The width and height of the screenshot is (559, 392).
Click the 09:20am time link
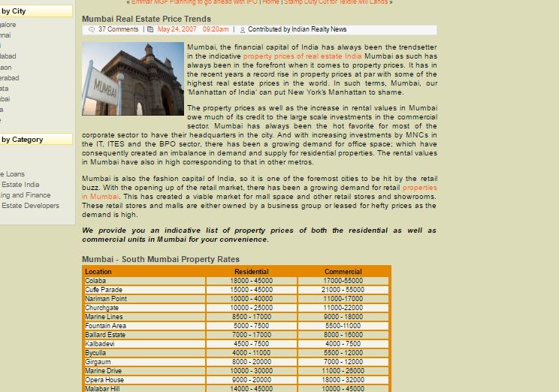point(216,29)
